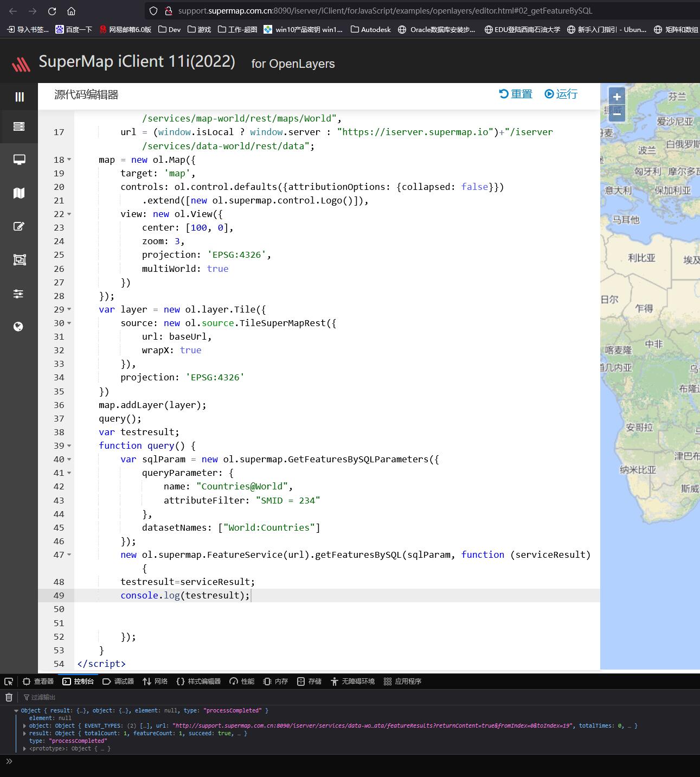
Task: Expand the 'result: Object' property
Action: (x=24, y=734)
